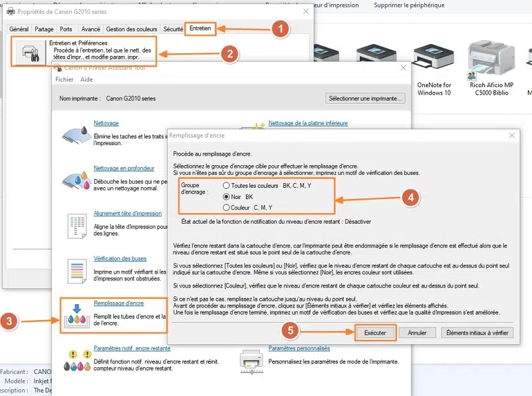
Task: Open the Vérification des buses link
Action: [120, 258]
